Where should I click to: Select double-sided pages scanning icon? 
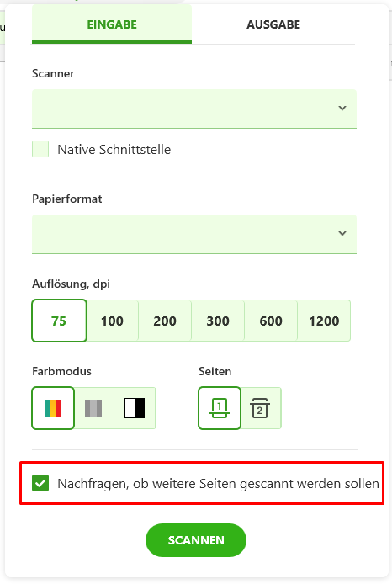click(x=260, y=408)
